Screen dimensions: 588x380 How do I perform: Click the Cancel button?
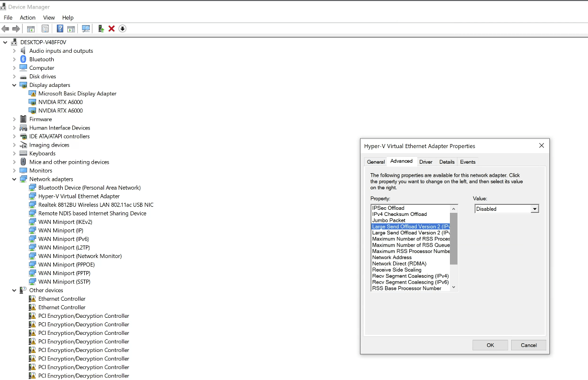click(528, 345)
